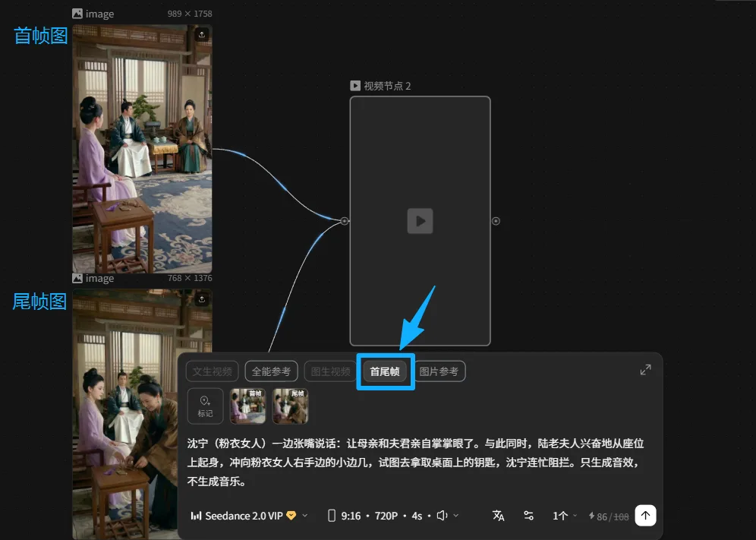Open the 1个 output count dropdown
The image size is (756, 540).
pos(564,516)
